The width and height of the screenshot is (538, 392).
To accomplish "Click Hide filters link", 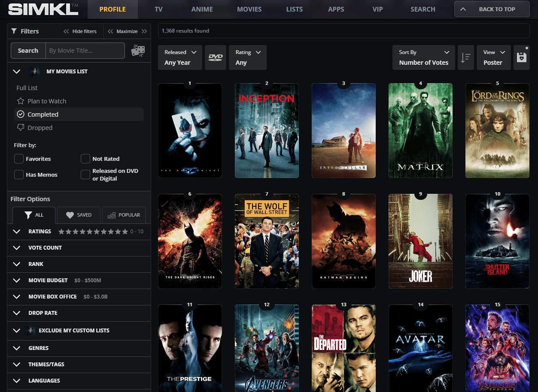I will (x=80, y=31).
